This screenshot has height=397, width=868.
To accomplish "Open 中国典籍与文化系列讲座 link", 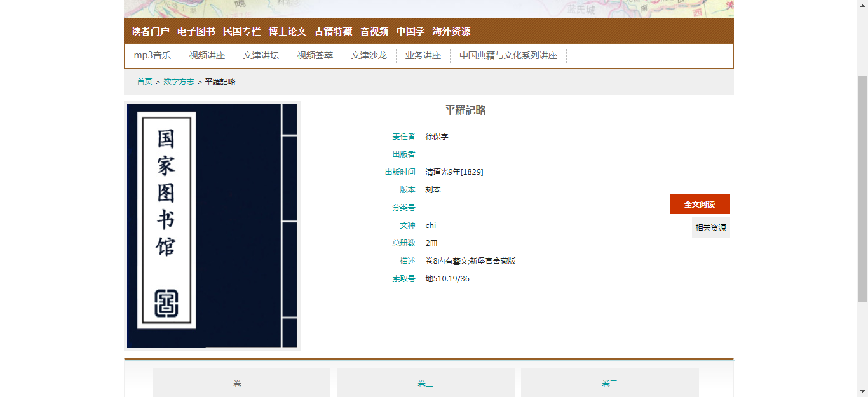I will click(508, 55).
